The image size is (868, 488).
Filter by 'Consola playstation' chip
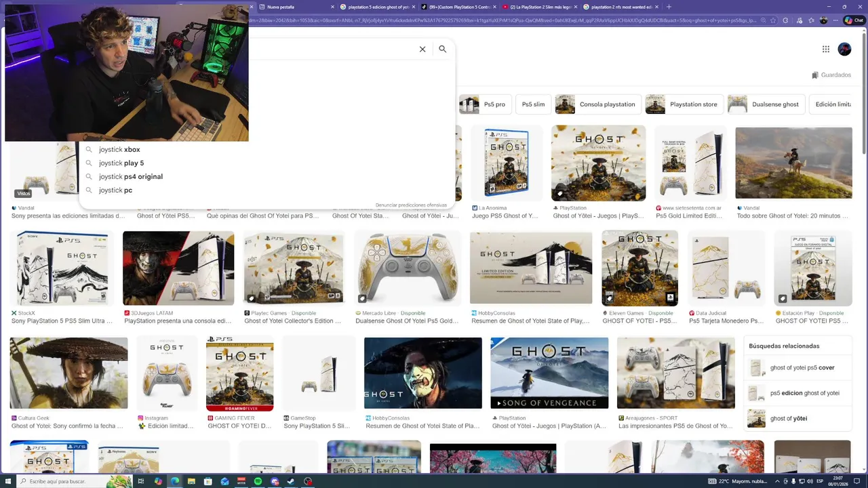click(x=597, y=104)
